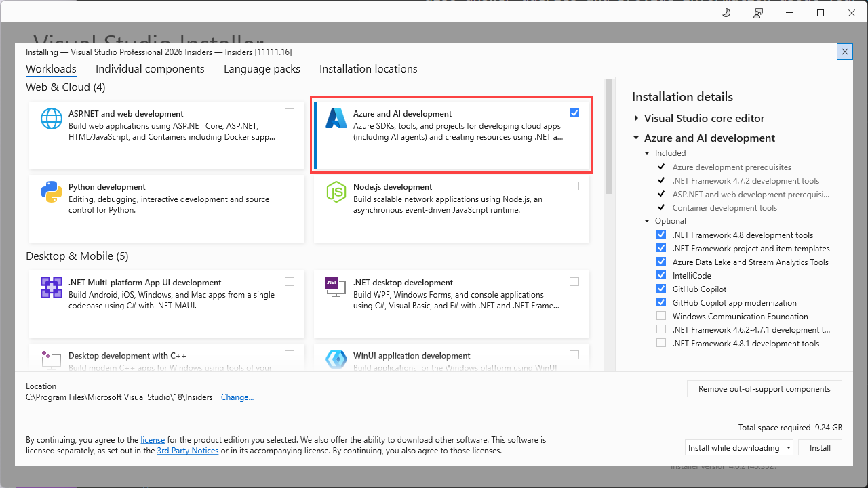Click the .NET Multi-platform App UI icon
The height and width of the screenshot is (488, 868).
pos(51,287)
